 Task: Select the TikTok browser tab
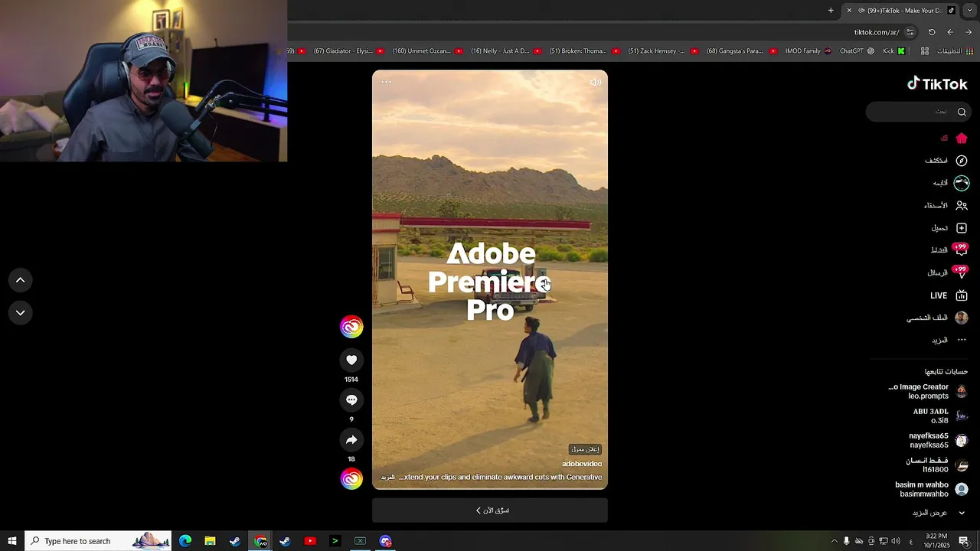(900, 11)
